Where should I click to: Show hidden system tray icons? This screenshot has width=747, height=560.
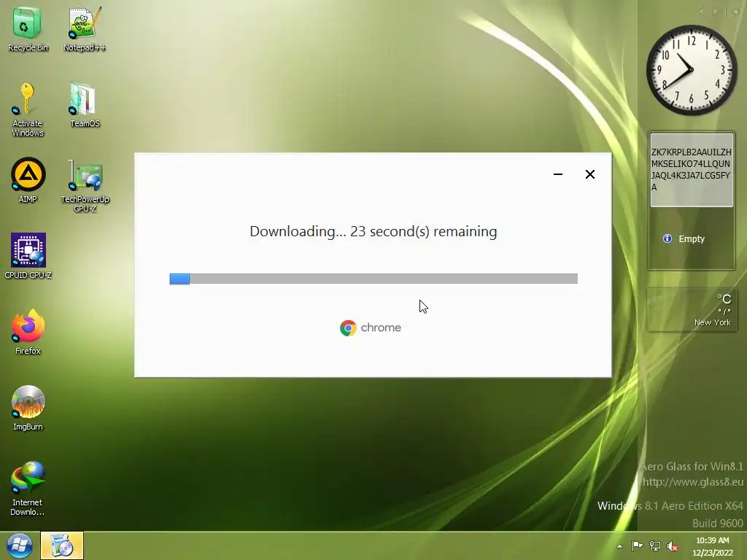(620, 546)
